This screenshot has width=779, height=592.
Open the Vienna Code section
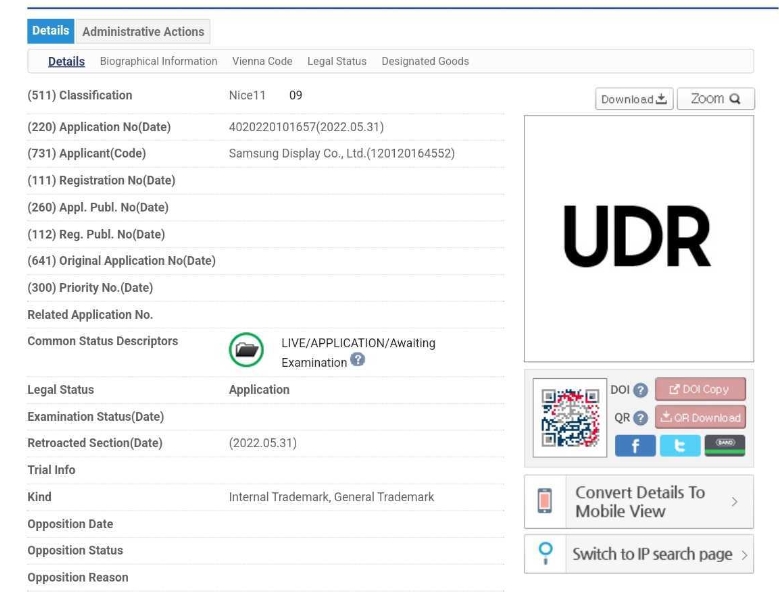[262, 62]
